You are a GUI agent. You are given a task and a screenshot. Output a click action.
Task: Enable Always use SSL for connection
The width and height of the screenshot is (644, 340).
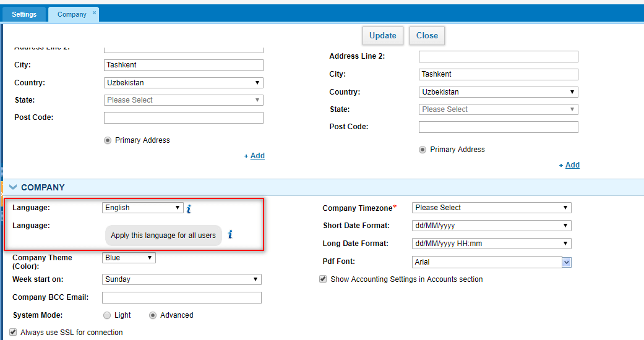click(x=13, y=332)
